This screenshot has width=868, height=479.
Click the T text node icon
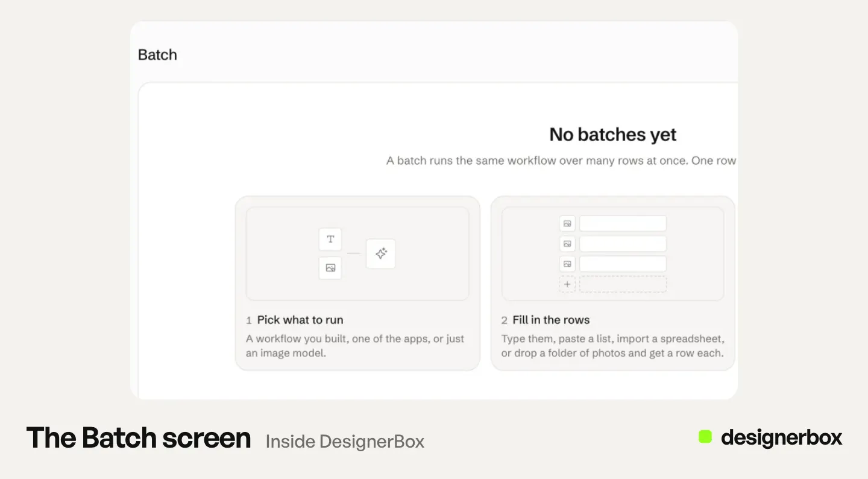[330, 239]
